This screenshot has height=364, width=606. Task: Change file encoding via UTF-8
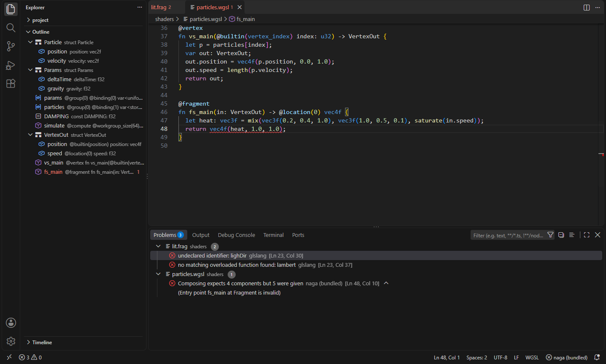500,357
